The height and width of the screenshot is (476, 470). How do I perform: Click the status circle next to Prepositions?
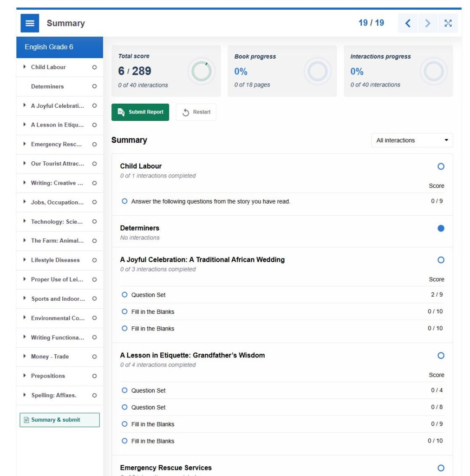coord(94,376)
